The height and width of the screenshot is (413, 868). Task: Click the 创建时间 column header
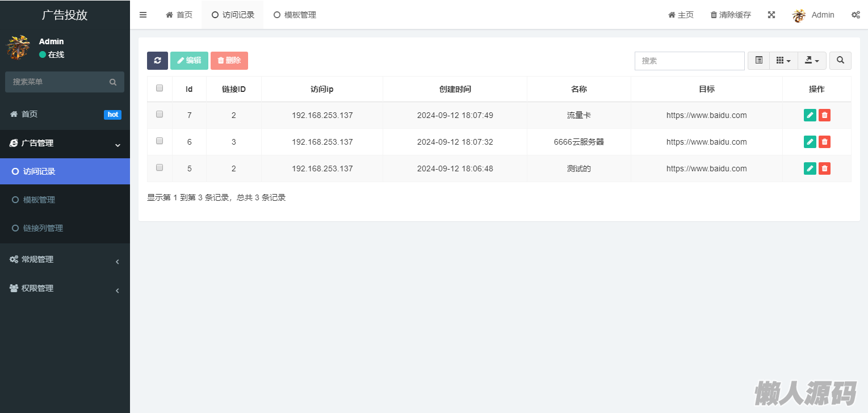(x=455, y=89)
